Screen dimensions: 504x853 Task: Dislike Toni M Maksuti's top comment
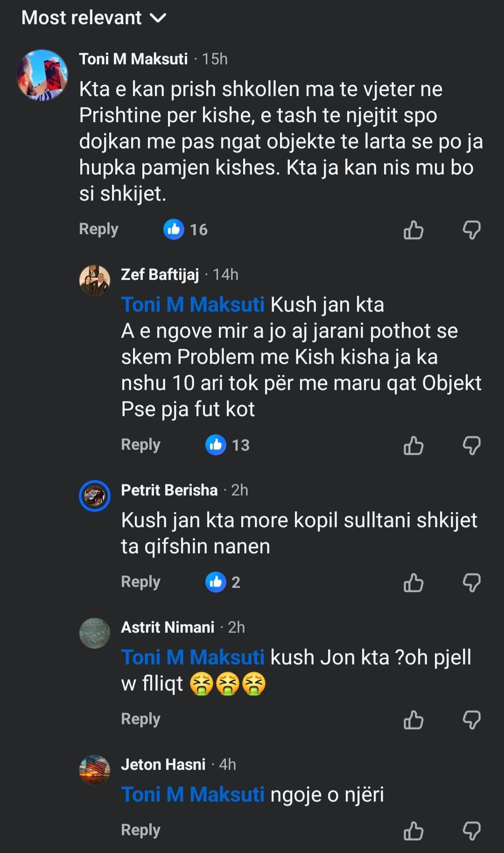(471, 230)
